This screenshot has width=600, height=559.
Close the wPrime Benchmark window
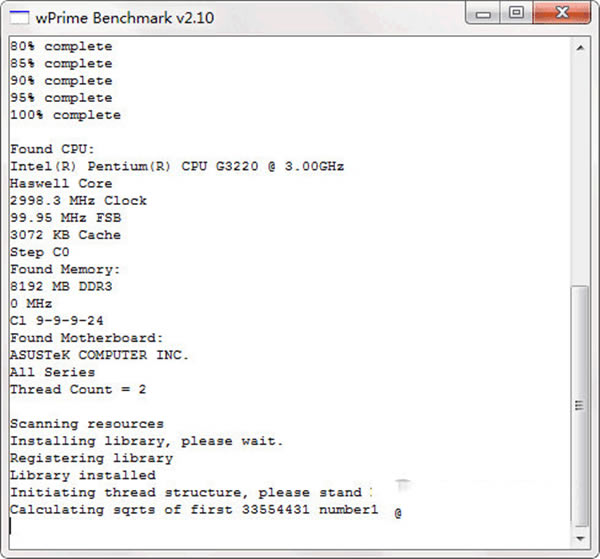point(562,13)
